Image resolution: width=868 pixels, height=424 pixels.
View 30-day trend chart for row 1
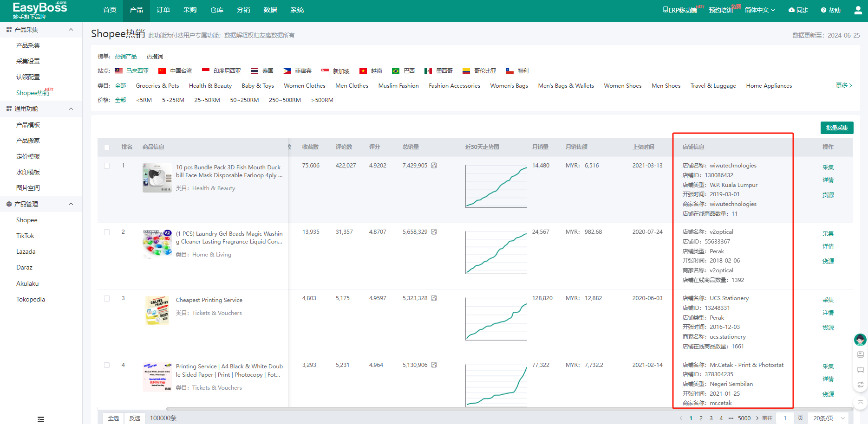(496, 186)
